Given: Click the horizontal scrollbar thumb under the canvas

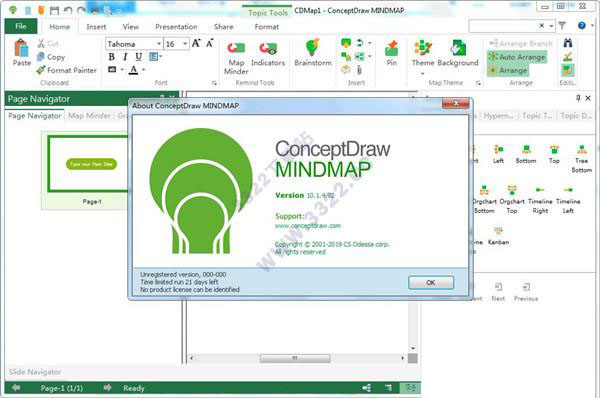Looking at the screenshot, I should point(295,358).
